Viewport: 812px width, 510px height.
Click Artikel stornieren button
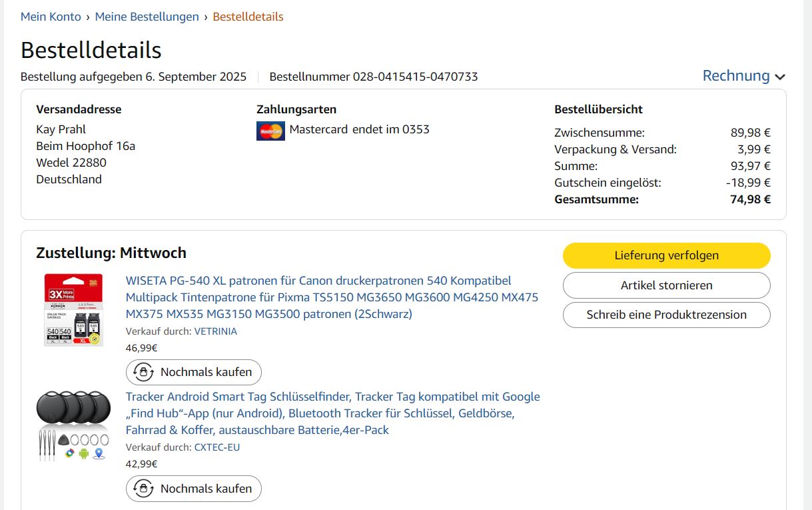coord(666,285)
